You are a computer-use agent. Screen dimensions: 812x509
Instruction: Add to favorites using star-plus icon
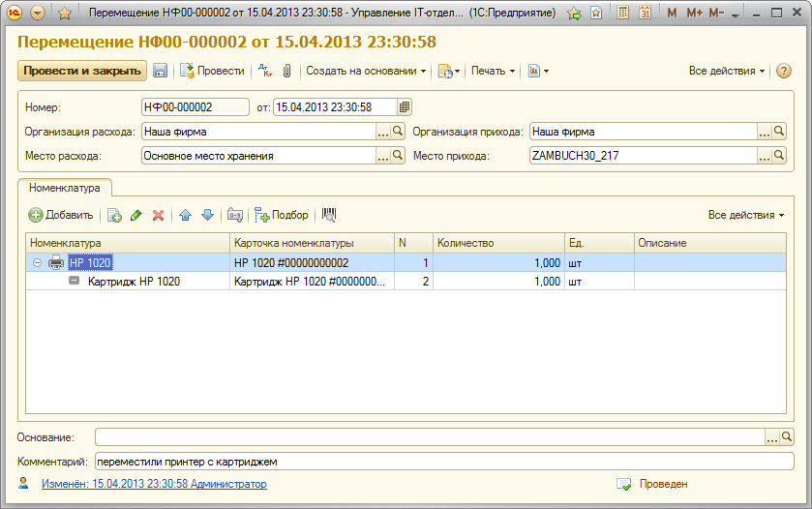[574, 13]
